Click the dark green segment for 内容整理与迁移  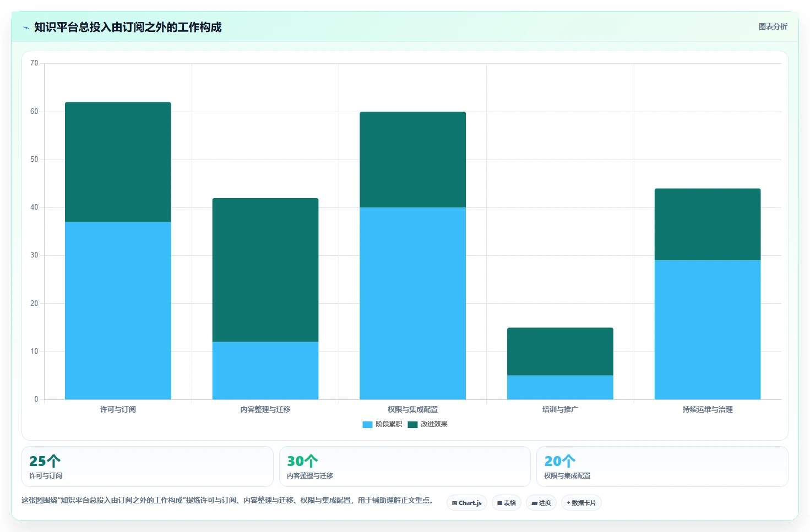click(x=265, y=270)
